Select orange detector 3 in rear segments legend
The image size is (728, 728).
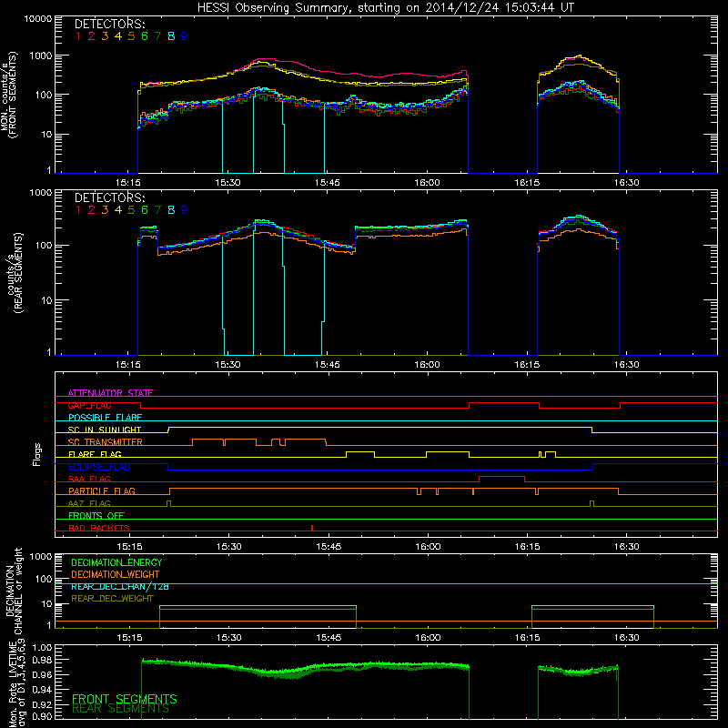coord(105,210)
